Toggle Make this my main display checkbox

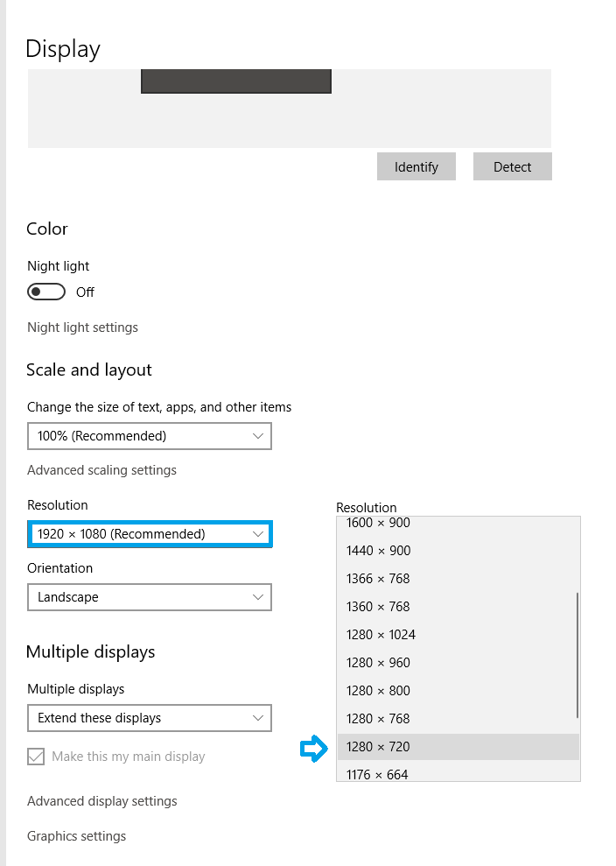[36, 756]
